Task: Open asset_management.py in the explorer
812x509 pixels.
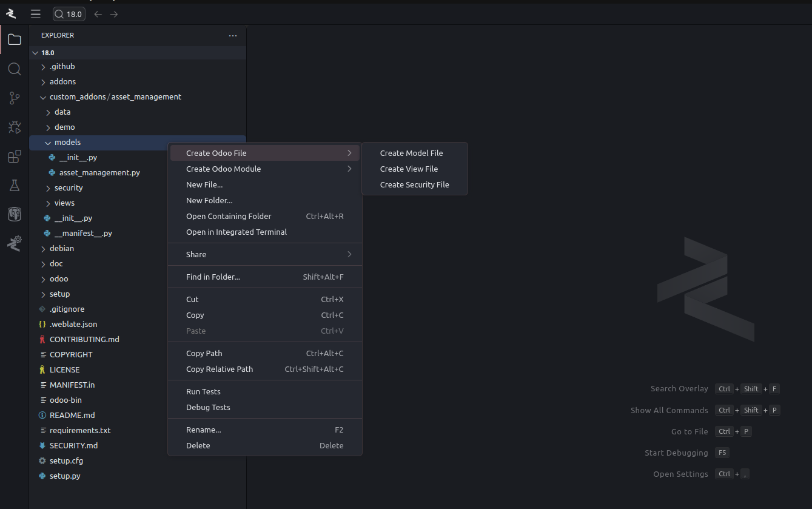Action: 99,173
